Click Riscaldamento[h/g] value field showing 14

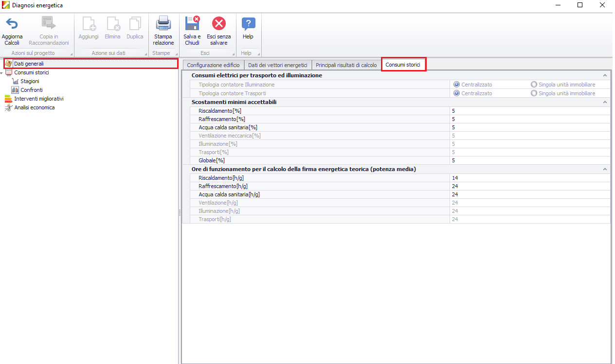[x=529, y=178]
